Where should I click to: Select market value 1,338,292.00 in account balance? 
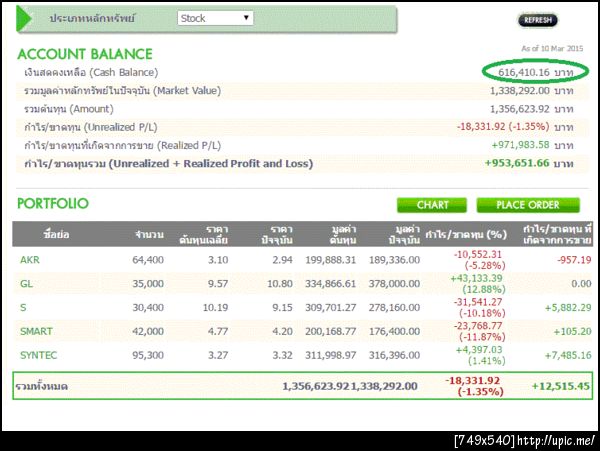[520, 91]
